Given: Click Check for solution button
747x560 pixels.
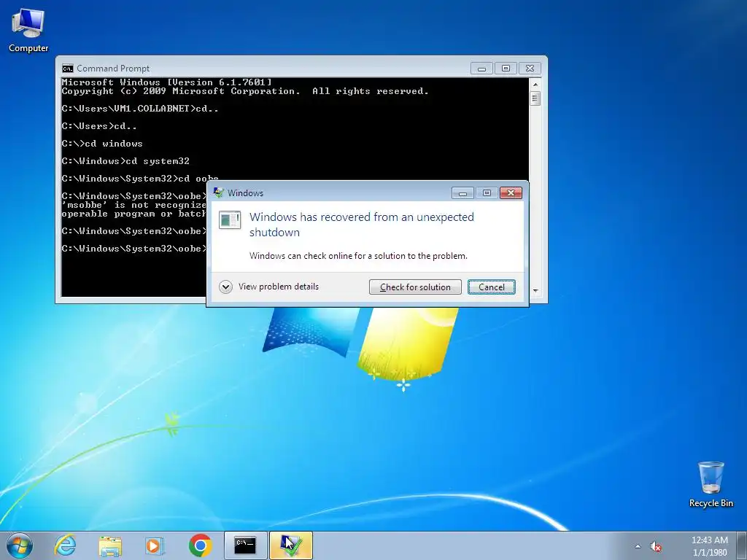Looking at the screenshot, I should (x=415, y=287).
